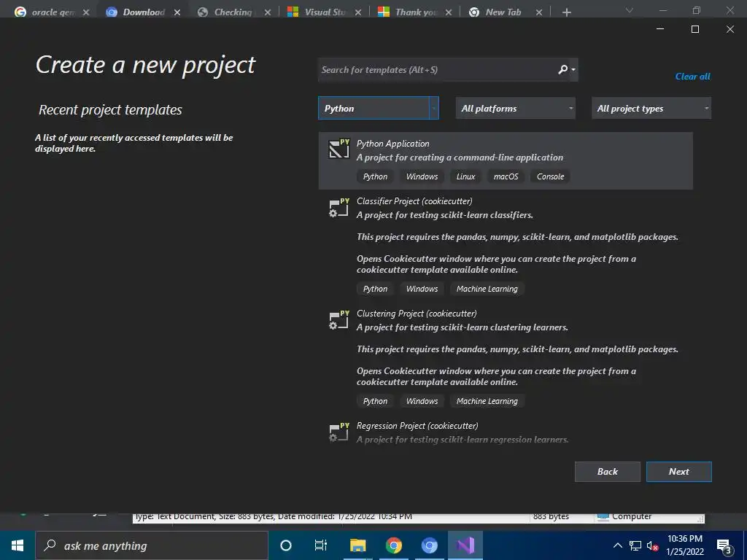Switch to the Visual Studio browser tab
The width and height of the screenshot is (747, 560).
point(324,12)
